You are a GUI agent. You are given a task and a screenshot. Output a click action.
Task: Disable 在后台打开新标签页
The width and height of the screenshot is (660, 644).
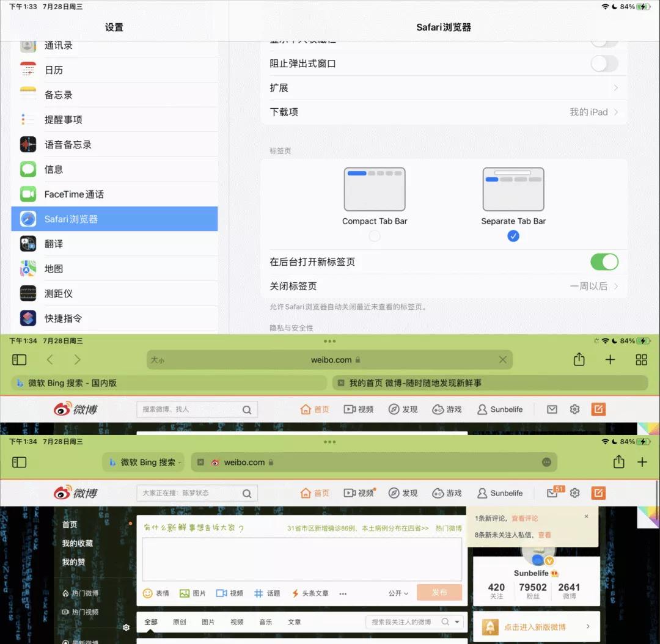point(604,262)
